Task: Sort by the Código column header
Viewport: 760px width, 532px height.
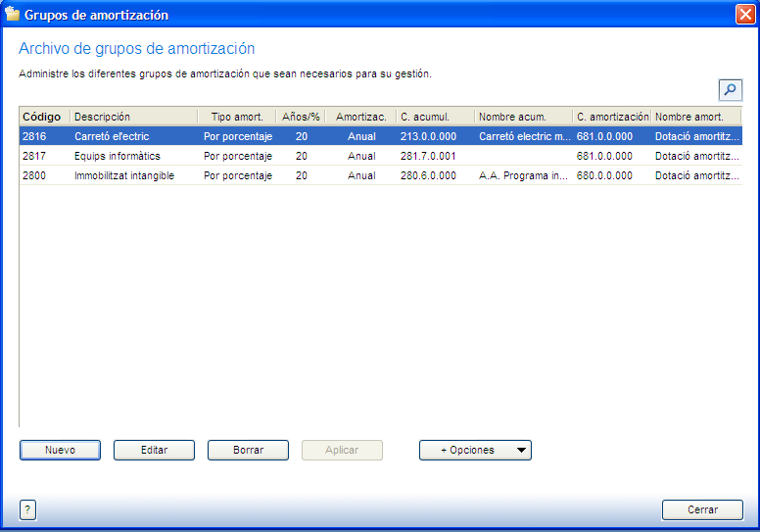Action: 42,117
